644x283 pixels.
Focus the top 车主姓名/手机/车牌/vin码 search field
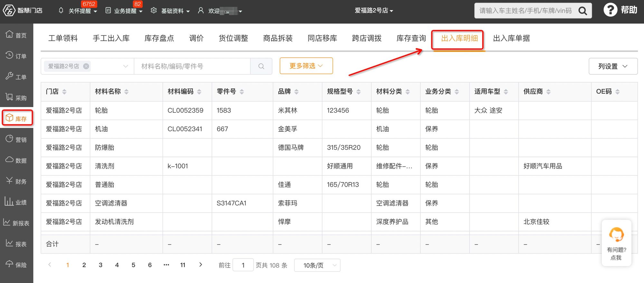click(x=526, y=11)
